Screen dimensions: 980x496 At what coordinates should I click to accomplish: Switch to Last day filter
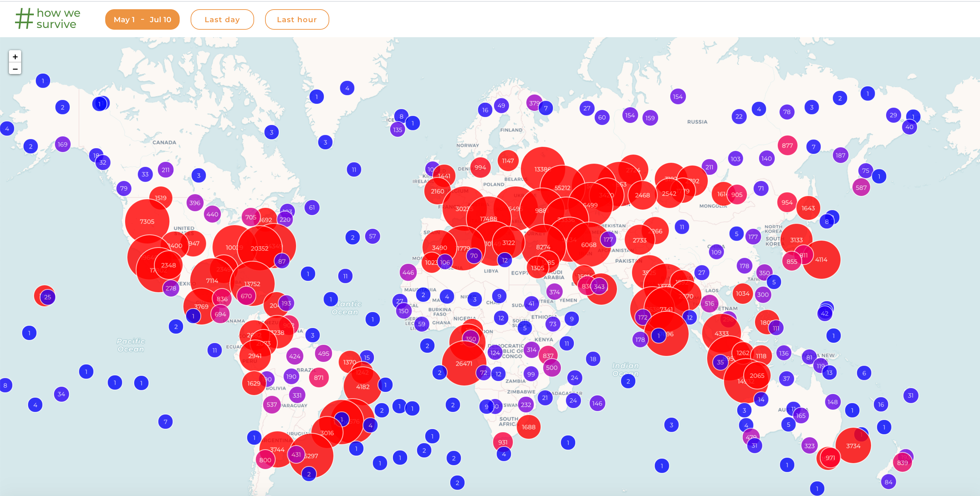pos(222,19)
